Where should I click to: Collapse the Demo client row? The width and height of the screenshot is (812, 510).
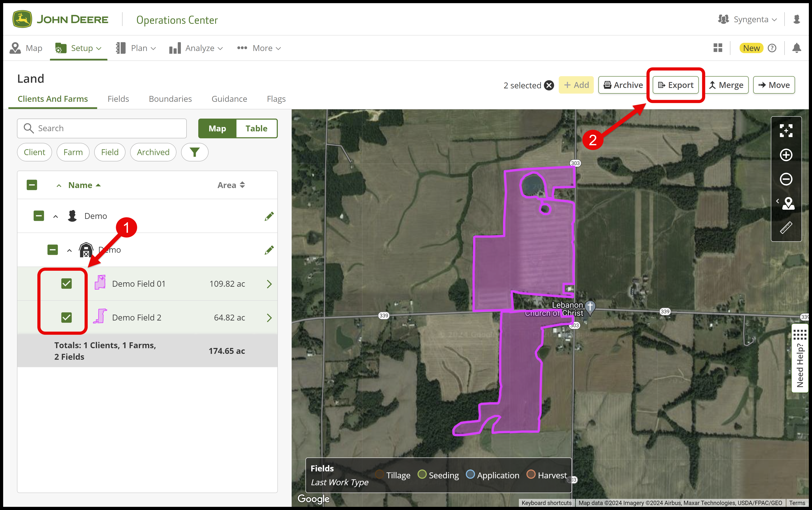point(56,216)
